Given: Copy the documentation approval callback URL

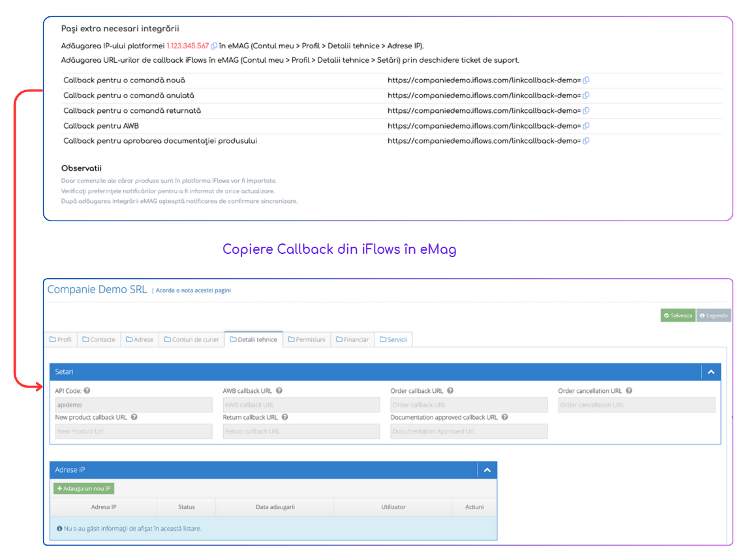Looking at the screenshot, I should click(x=586, y=141).
